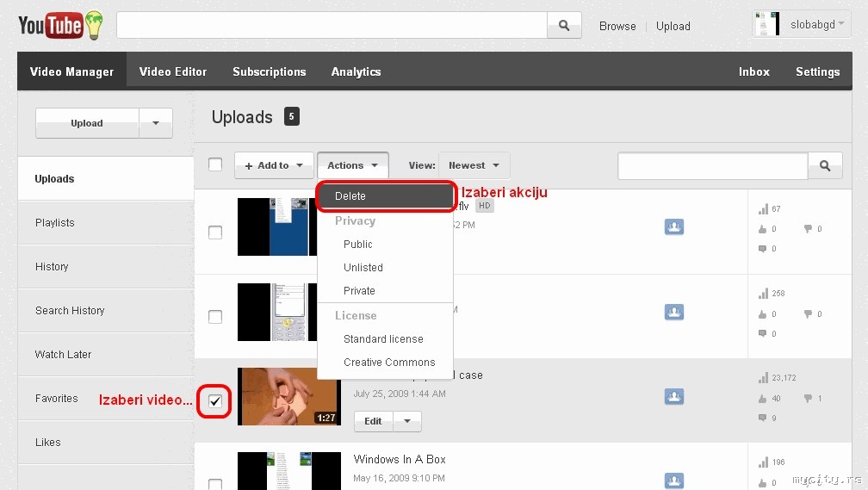Set privacy to Public
The image size is (868, 490).
pyautogui.click(x=357, y=245)
